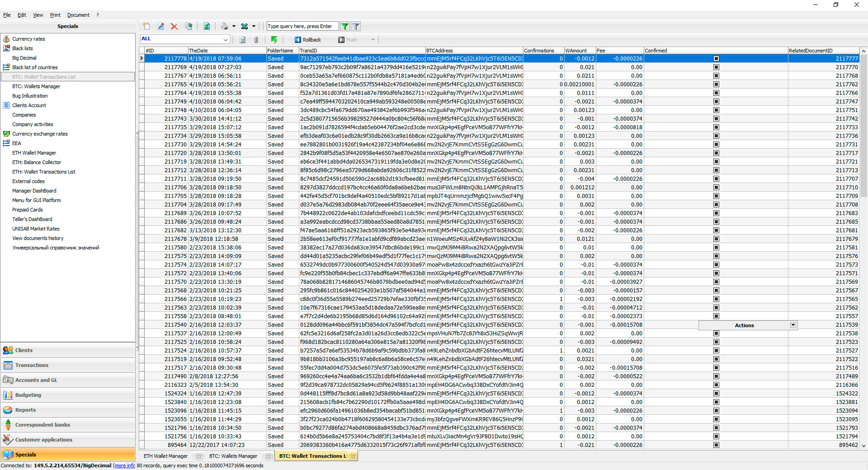Sort by the WAmount column header
Image resolution: width=868 pixels, height=470 pixels.
click(580, 51)
